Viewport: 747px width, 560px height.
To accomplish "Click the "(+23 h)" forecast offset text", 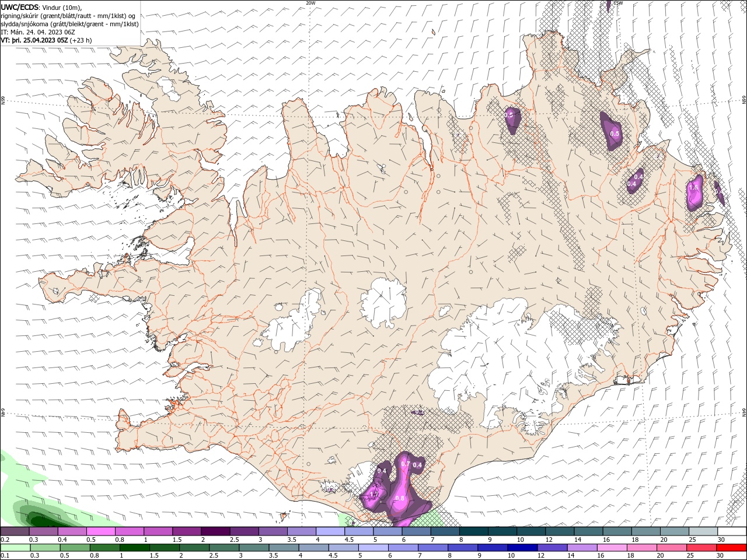I will (81, 40).
